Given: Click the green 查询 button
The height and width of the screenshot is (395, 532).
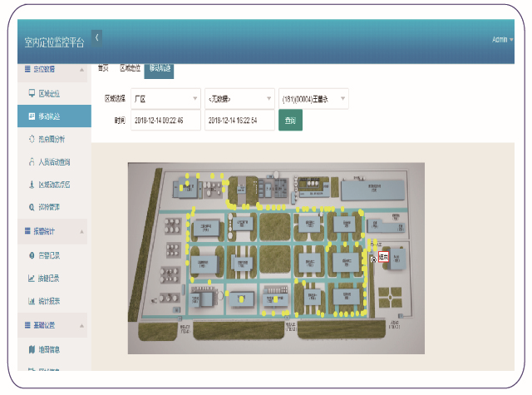Looking at the screenshot, I should click(x=289, y=121).
